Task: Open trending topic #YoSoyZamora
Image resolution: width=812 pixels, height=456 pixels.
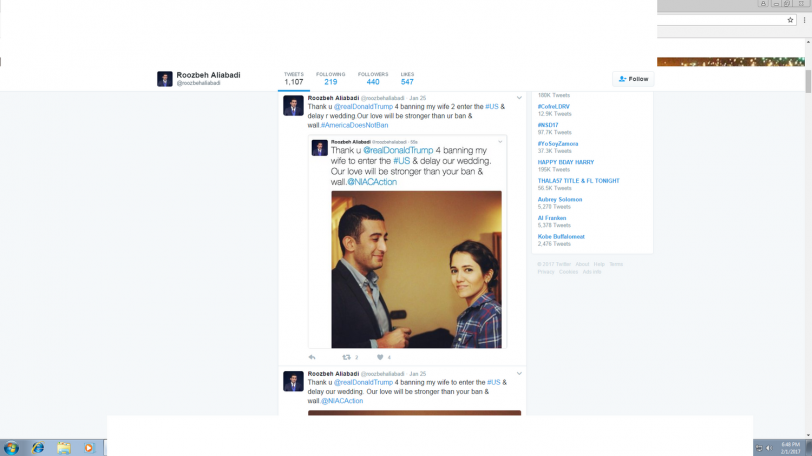Action: pyautogui.click(x=558, y=144)
